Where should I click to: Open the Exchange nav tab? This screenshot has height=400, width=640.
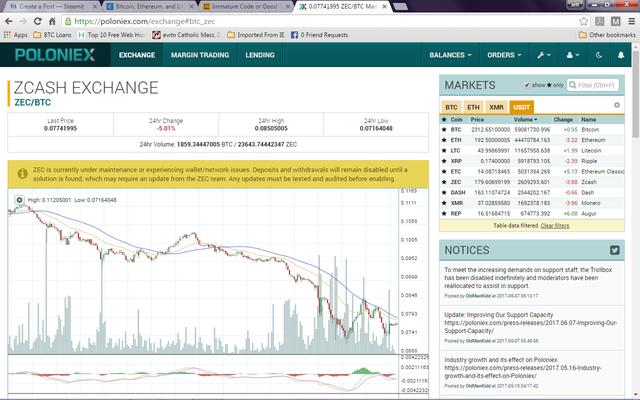pyautogui.click(x=137, y=55)
